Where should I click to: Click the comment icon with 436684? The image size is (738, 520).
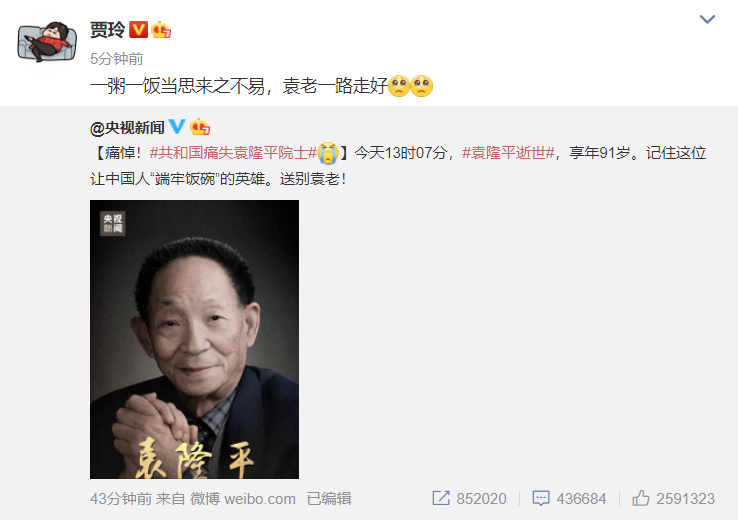541,498
